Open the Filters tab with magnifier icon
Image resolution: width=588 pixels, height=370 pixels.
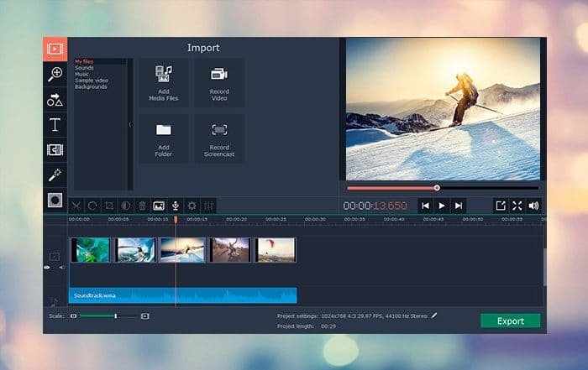pyautogui.click(x=55, y=74)
